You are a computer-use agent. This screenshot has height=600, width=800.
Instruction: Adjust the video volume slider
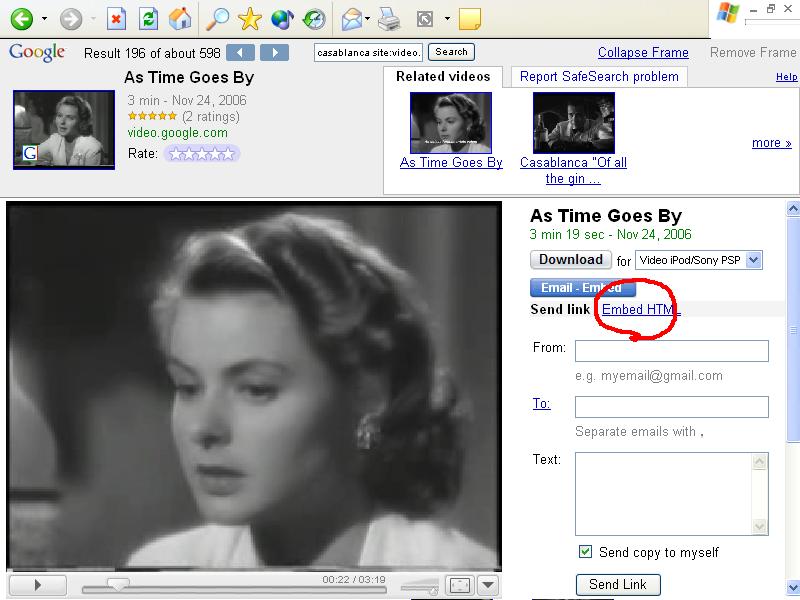point(420,587)
